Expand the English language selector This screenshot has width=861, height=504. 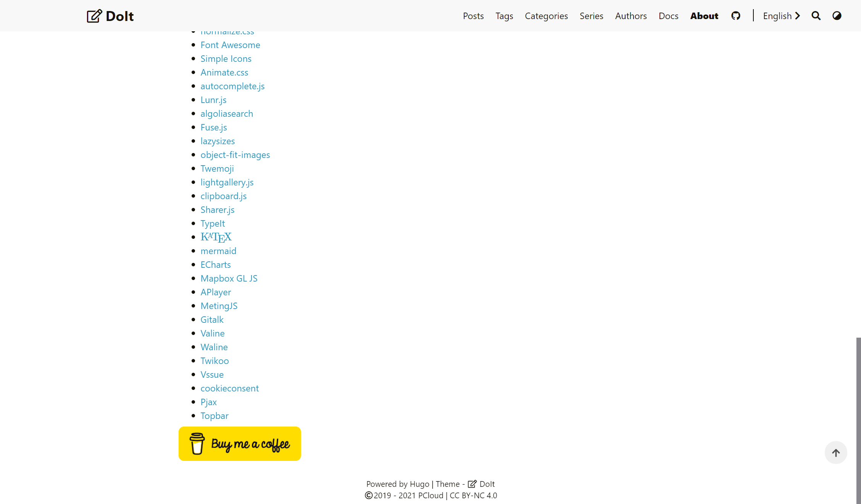point(781,16)
